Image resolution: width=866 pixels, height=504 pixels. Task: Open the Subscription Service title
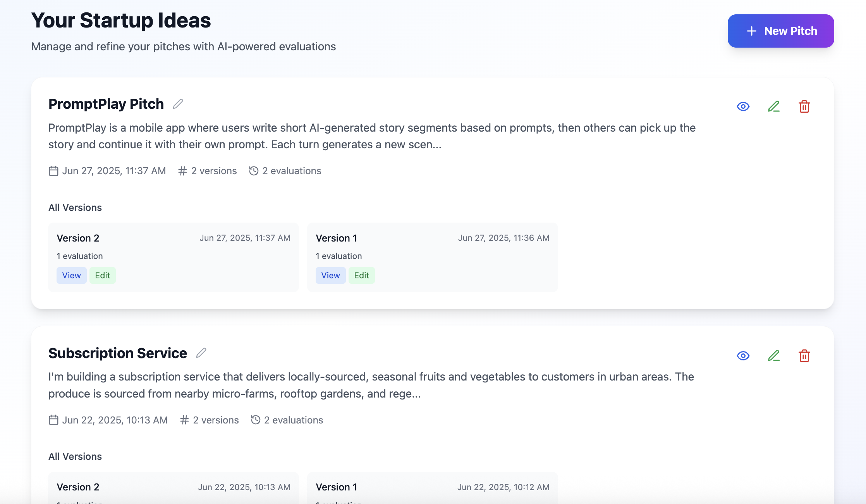(118, 353)
